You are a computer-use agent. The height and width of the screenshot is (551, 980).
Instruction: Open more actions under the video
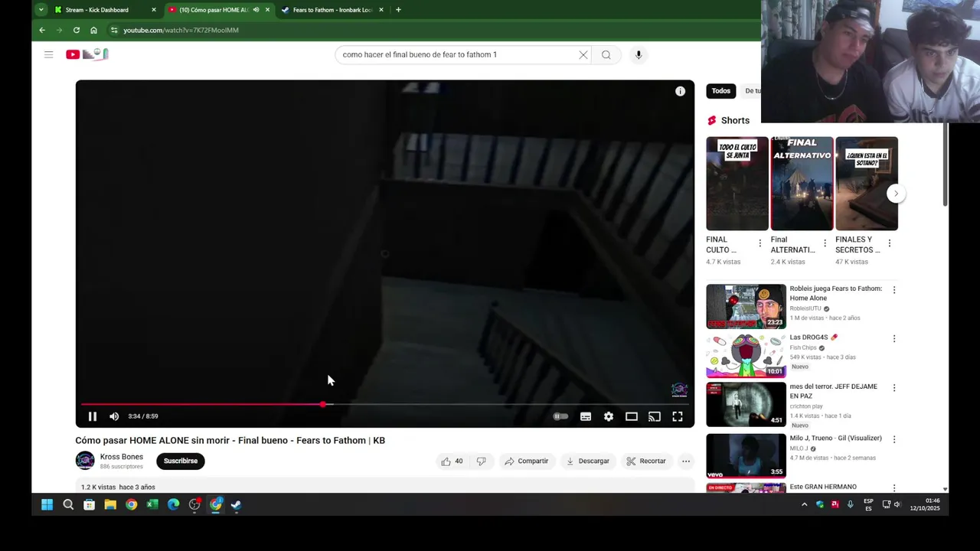(x=686, y=461)
